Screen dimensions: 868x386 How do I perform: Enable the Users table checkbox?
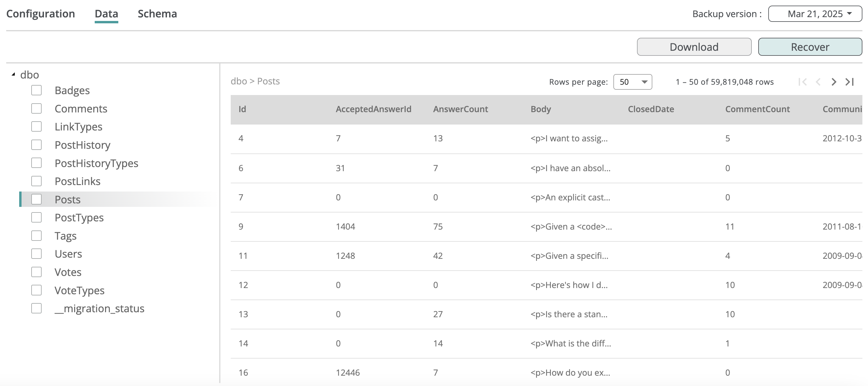[36, 254]
